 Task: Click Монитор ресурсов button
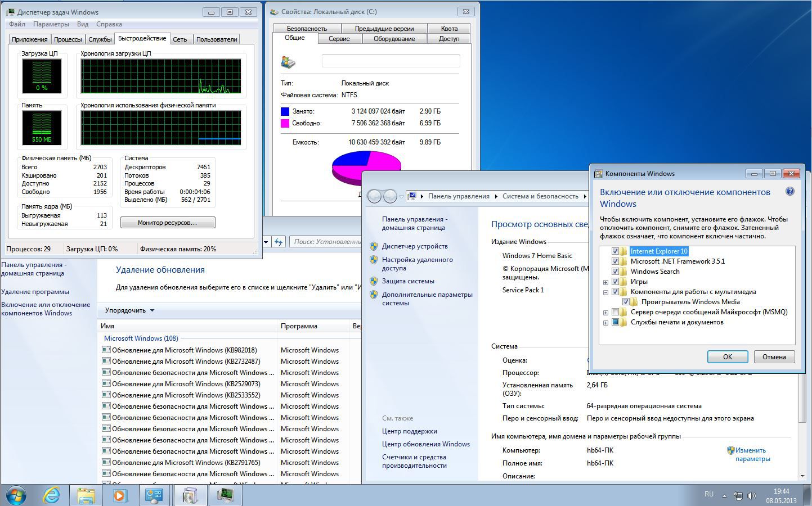tap(168, 223)
